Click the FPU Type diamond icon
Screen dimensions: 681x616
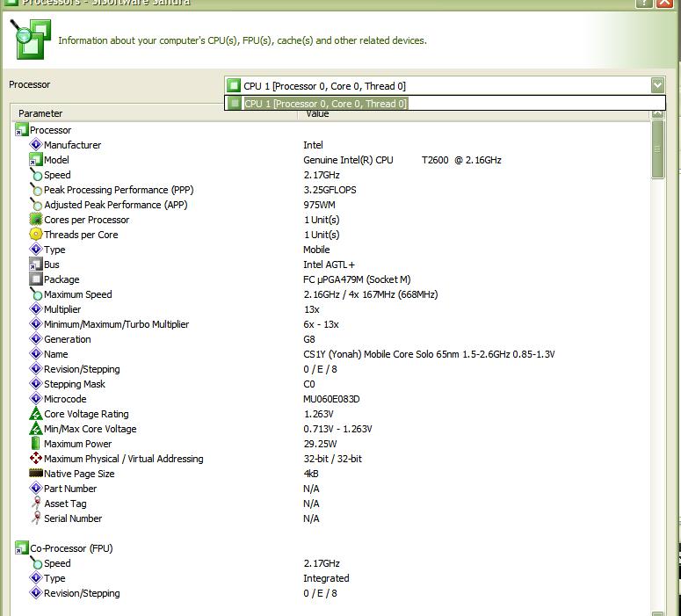36,577
